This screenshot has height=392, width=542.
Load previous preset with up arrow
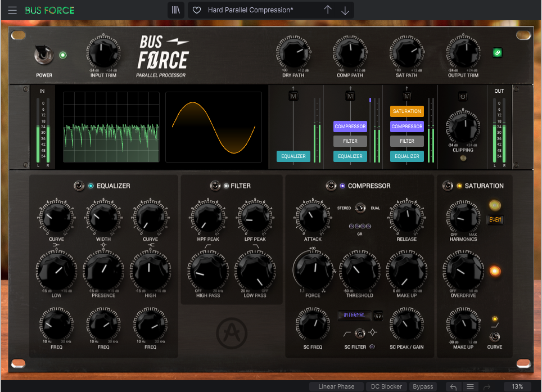328,10
